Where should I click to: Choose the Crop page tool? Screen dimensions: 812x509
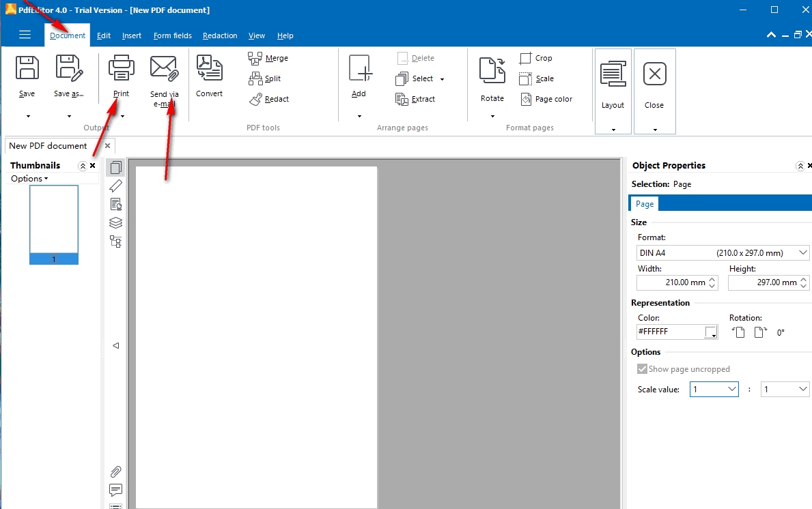tap(525, 58)
